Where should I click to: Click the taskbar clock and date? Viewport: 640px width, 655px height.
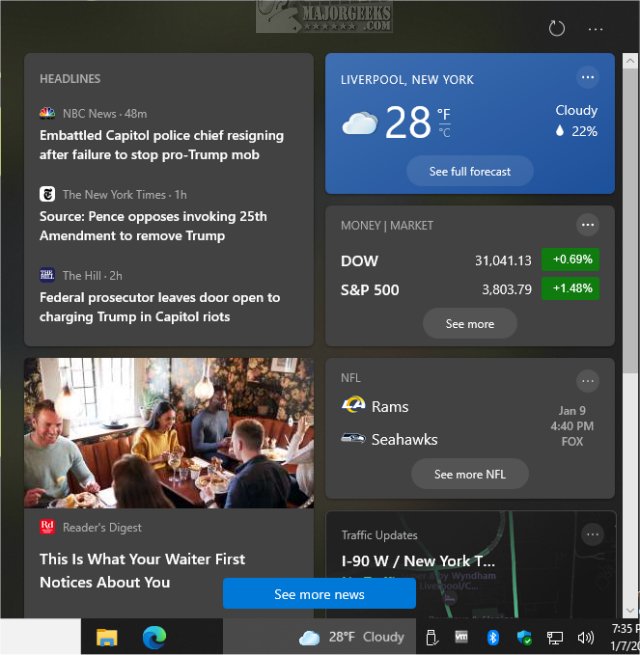625,637
